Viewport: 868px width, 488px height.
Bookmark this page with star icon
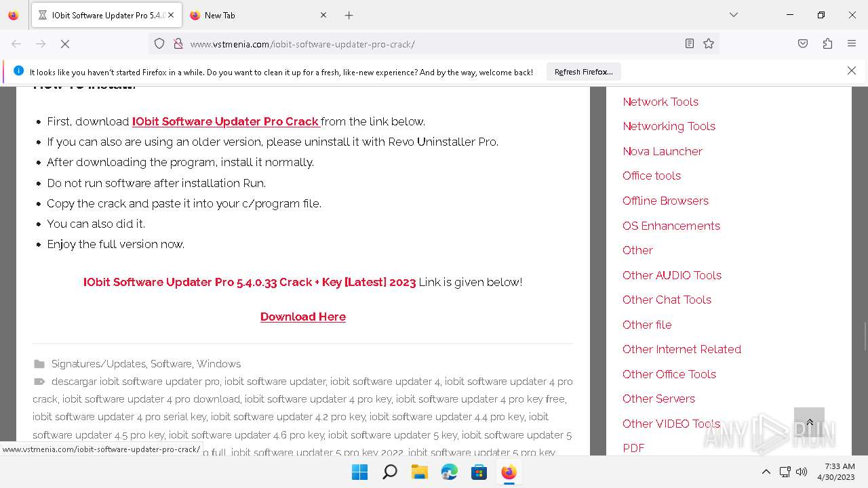pos(709,44)
